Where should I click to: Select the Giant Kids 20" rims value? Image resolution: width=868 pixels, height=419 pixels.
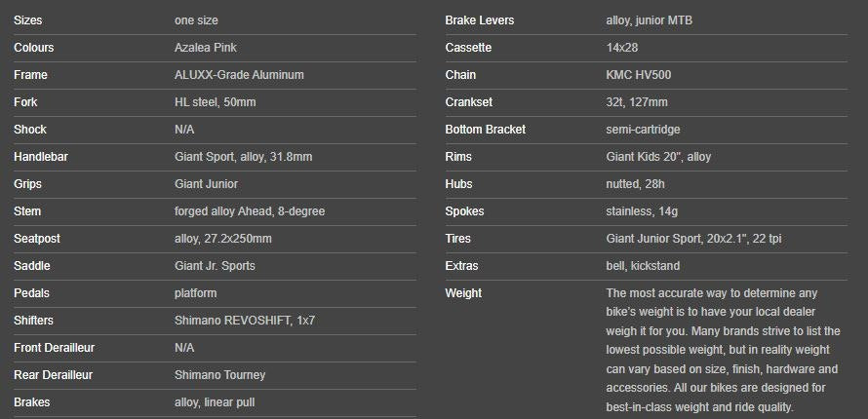click(658, 157)
